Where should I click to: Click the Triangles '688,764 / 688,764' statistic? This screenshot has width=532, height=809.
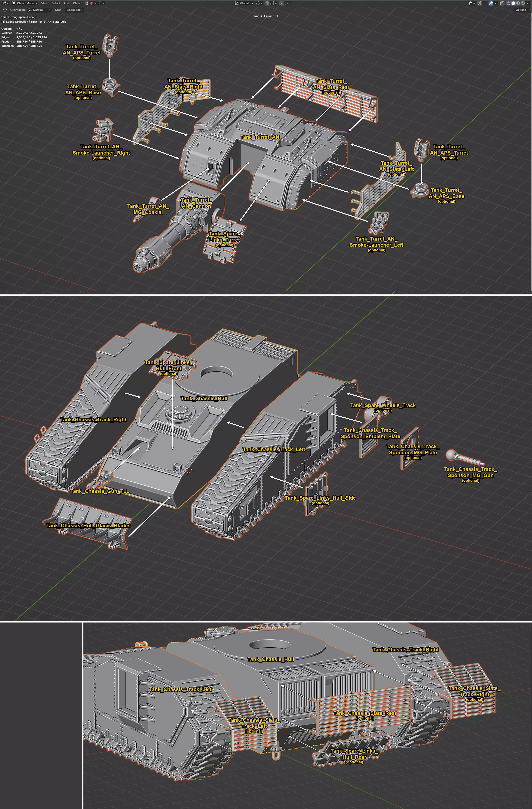point(29,46)
